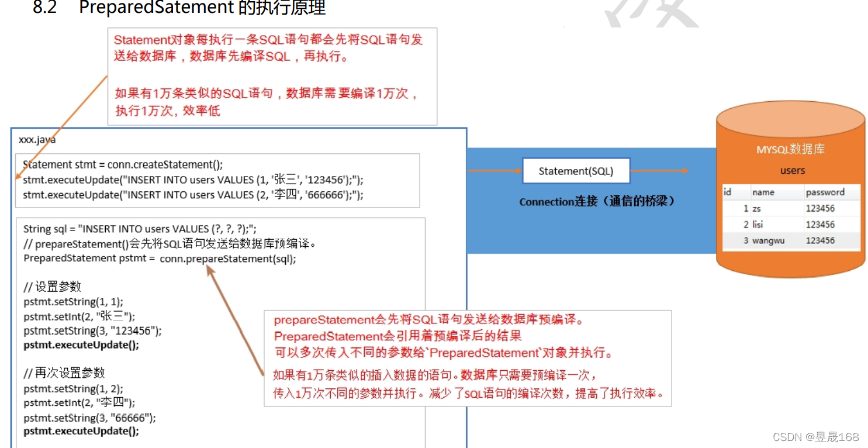
Task: Click red note 'PreparedStatement会引用着预编译后的结果'
Action: 397,336
